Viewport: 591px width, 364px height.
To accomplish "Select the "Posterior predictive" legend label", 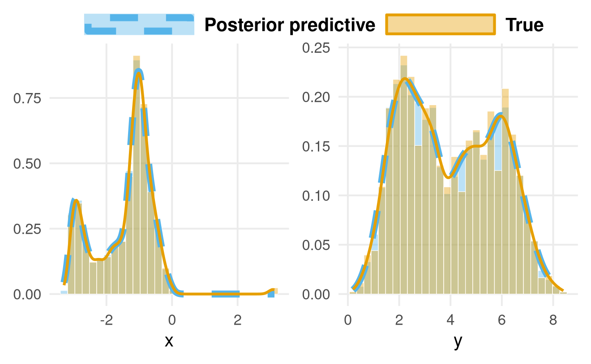I will click(x=290, y=25).
